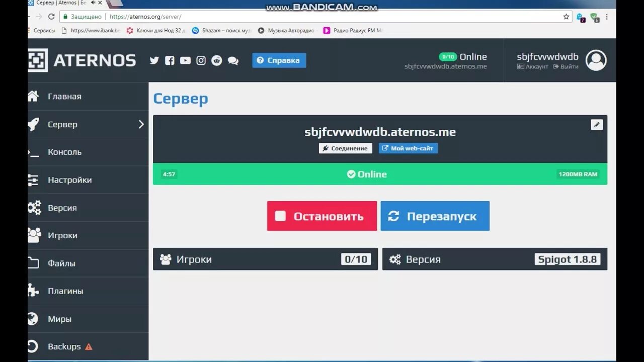Open the Aternos Twitter page icon
The image size is (644, 362).
[154, 60]
